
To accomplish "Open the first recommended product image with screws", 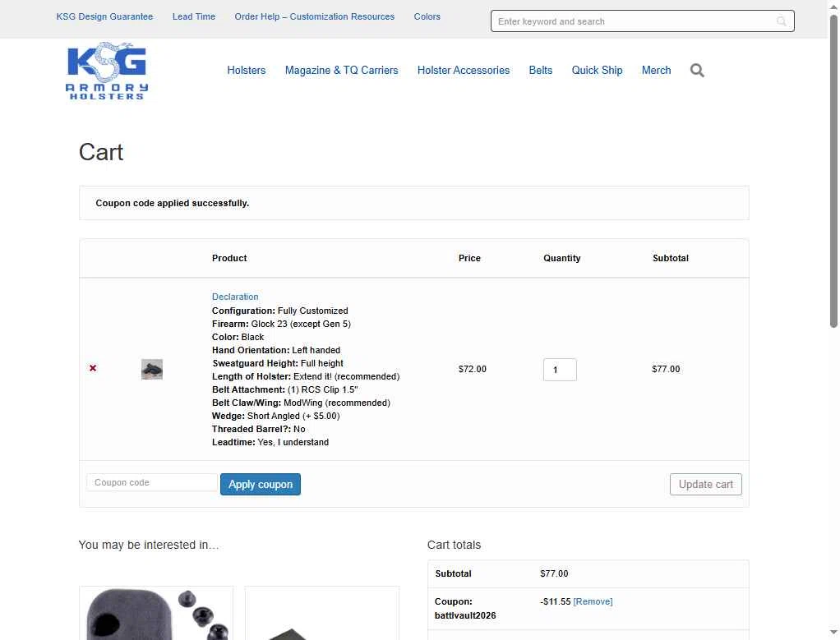I will pos(156,613).
